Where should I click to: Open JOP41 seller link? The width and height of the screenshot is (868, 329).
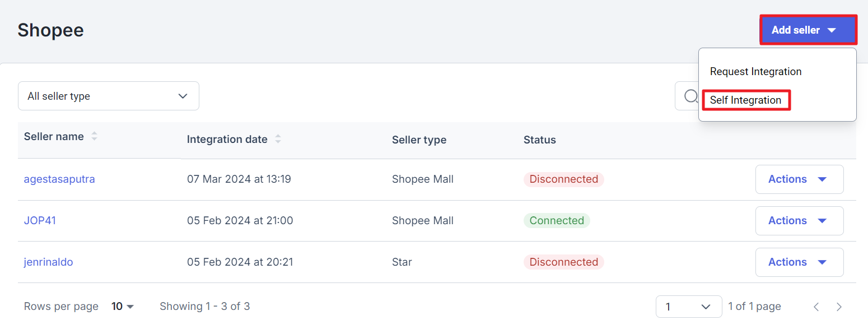(x=40, y=221)
